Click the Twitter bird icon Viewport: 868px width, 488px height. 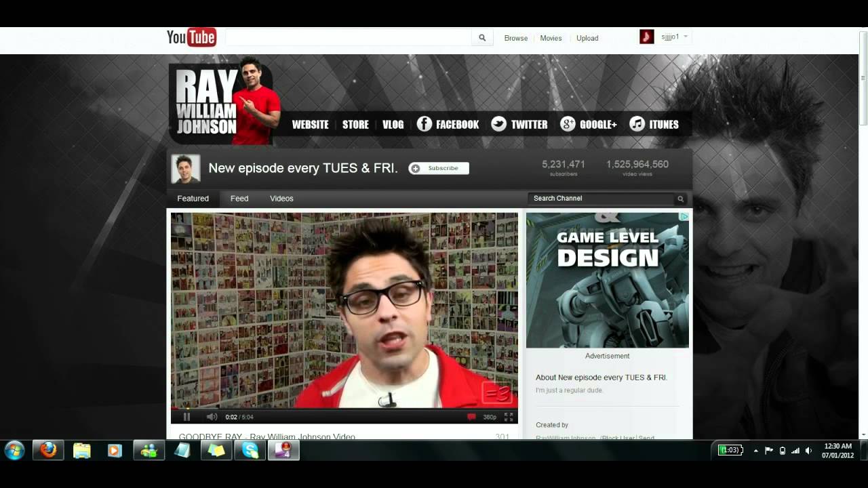498,124
